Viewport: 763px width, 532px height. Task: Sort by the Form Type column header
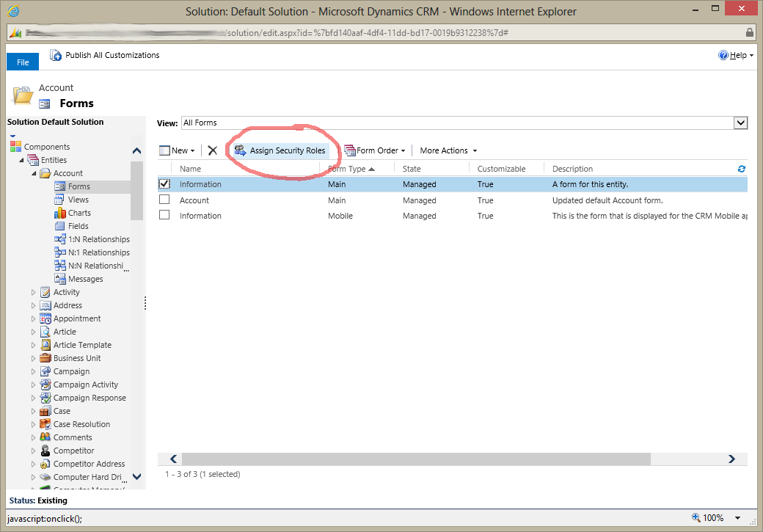(x=346, y=169)
